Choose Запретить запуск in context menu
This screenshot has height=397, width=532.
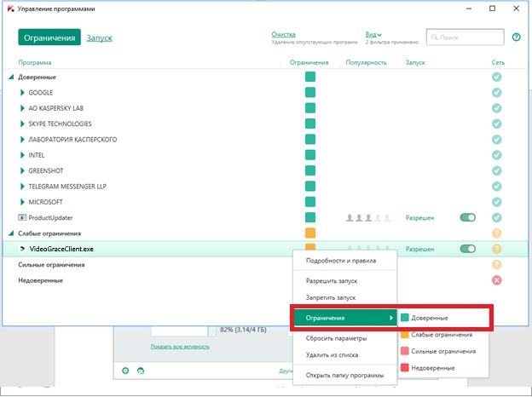tap(344, 297)
